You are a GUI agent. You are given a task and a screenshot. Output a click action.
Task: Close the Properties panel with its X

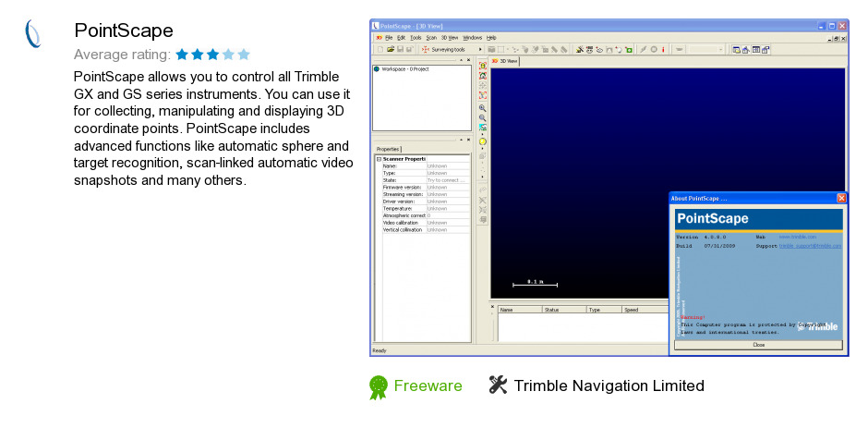(468, 140)
